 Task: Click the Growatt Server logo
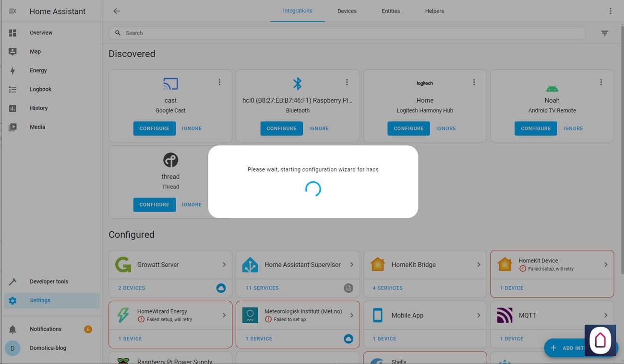[x=123, y=265]
